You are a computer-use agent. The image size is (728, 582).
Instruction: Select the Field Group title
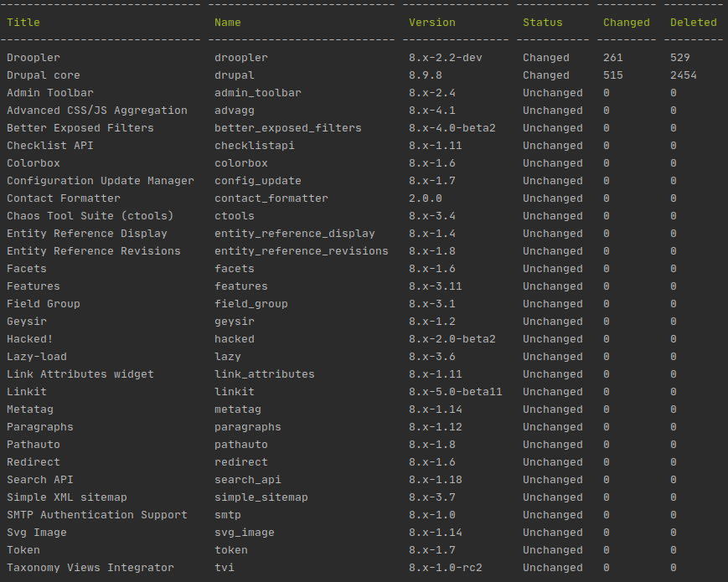44,305
